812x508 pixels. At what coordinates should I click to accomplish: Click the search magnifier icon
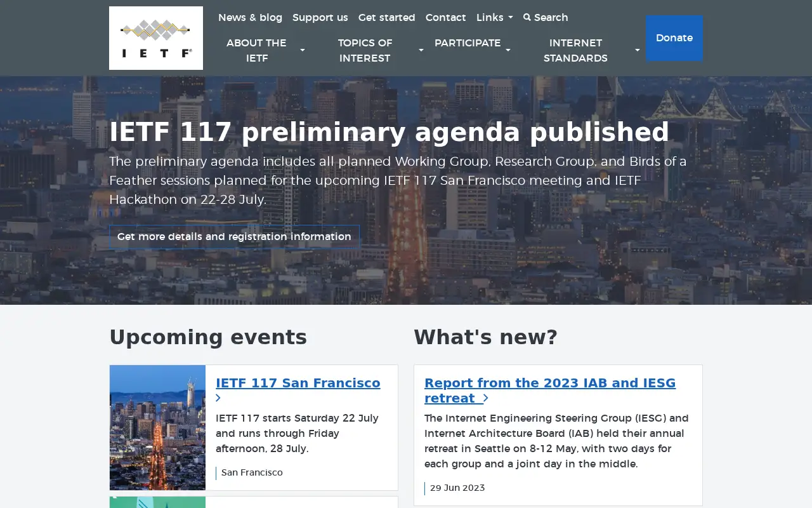coord(527,18)
